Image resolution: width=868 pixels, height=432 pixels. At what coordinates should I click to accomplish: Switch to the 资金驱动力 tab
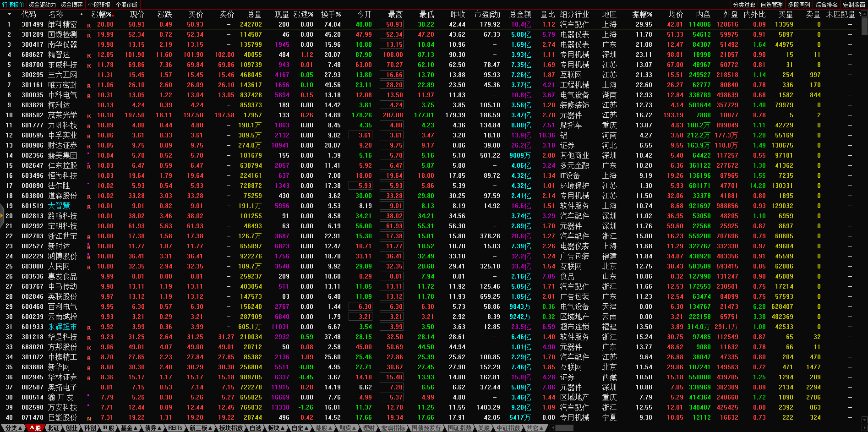tap(42, 5)
